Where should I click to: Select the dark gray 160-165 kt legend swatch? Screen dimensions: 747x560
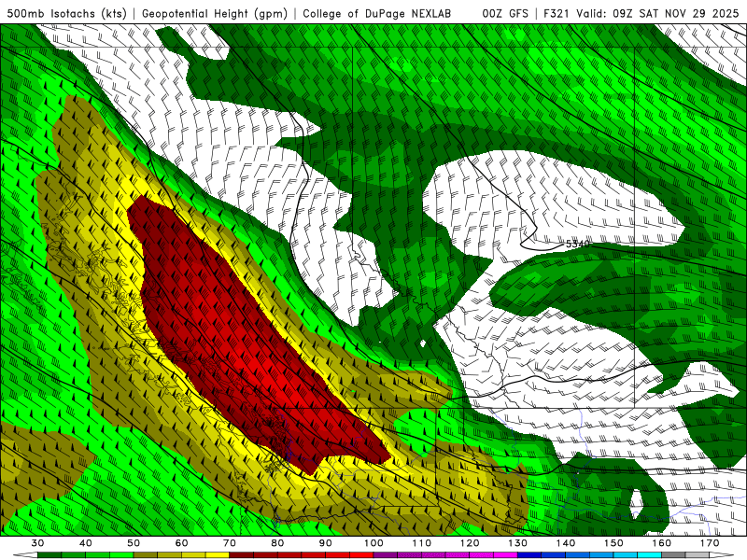pyautogui.click(x=673, y=555)
